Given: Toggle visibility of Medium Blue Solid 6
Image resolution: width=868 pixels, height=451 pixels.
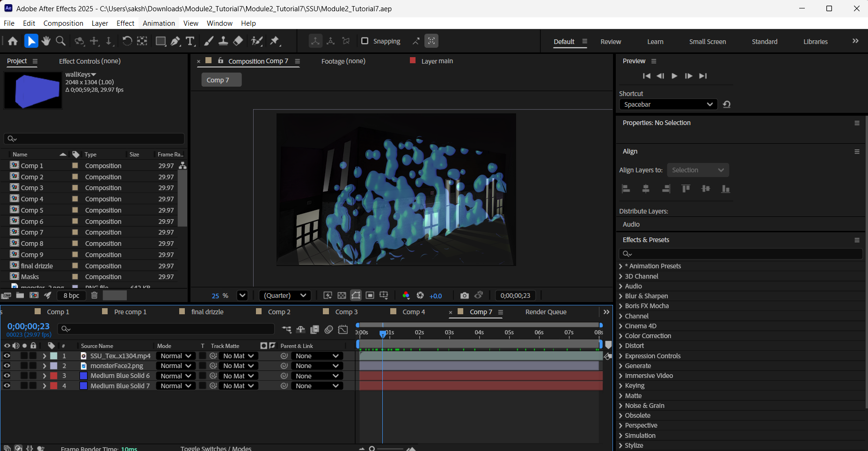Looking at the screenshot, I should point(7,376).
